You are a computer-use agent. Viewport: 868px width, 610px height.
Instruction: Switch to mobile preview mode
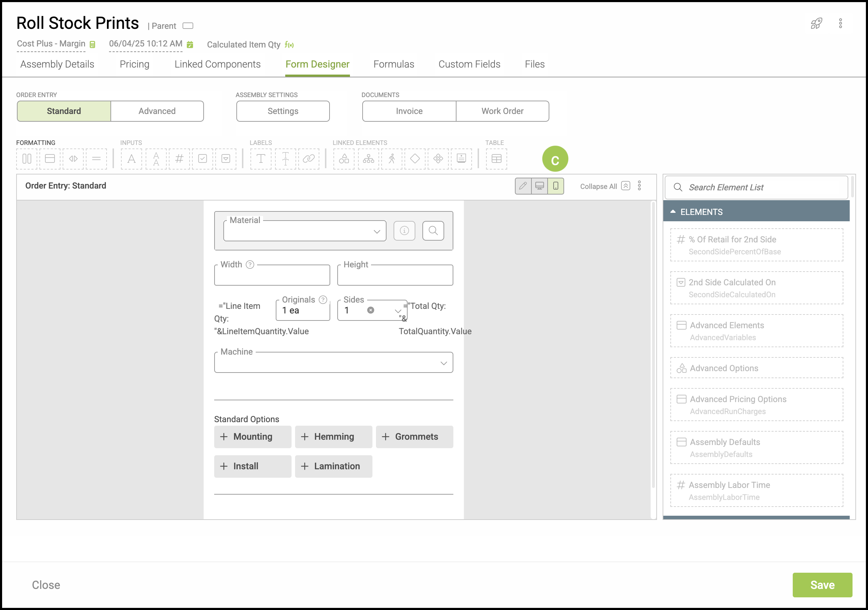point(555,186)
